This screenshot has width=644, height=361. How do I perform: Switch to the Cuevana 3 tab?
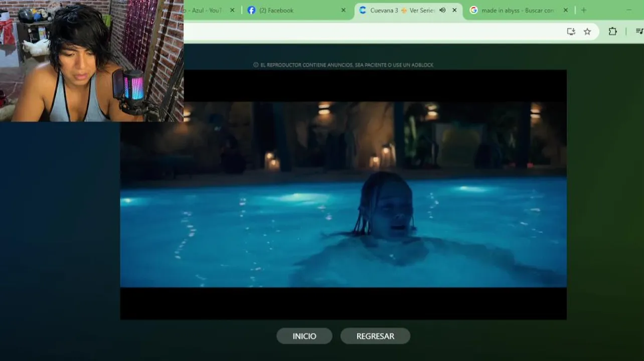tap(409, 10)
